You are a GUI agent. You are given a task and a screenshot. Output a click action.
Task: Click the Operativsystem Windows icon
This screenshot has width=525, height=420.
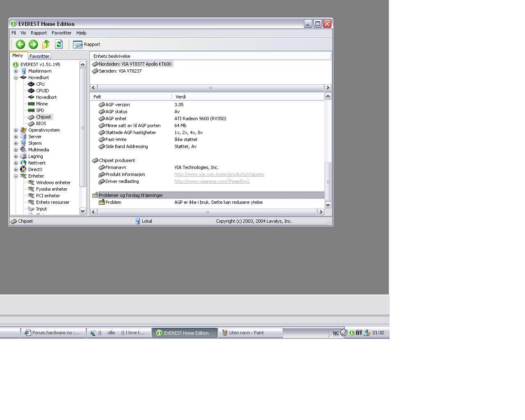click(23, 130)
